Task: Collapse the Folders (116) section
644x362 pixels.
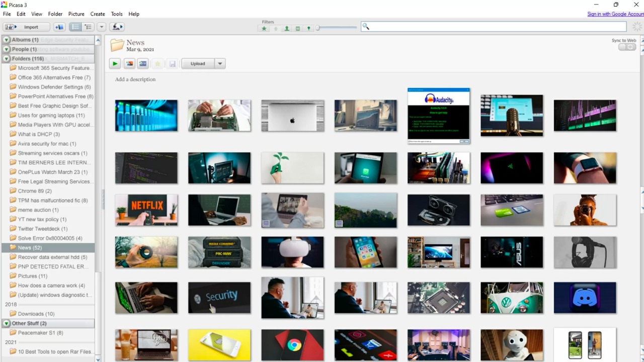Action: point(7,59)
